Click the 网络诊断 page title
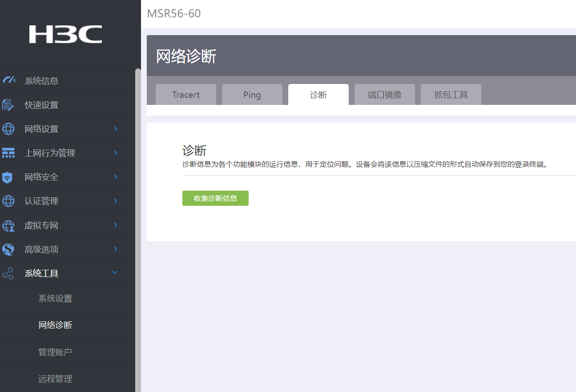This screenshot has height=392, width=576. 186,56
